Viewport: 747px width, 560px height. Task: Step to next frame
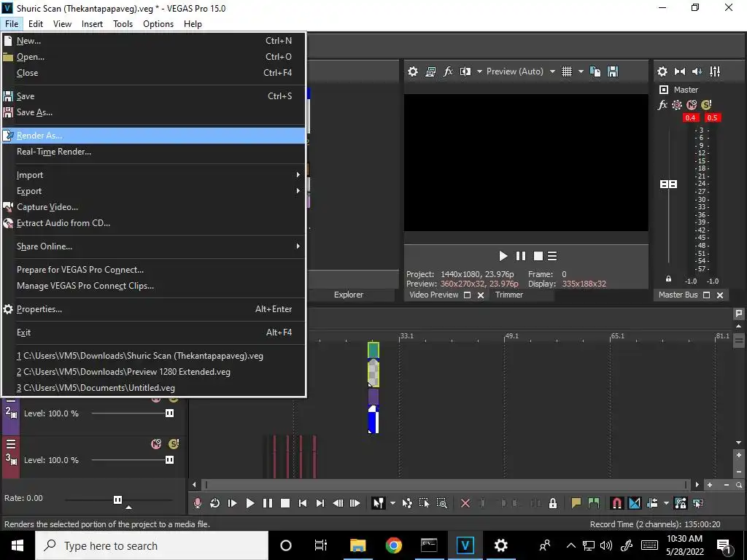355,503
